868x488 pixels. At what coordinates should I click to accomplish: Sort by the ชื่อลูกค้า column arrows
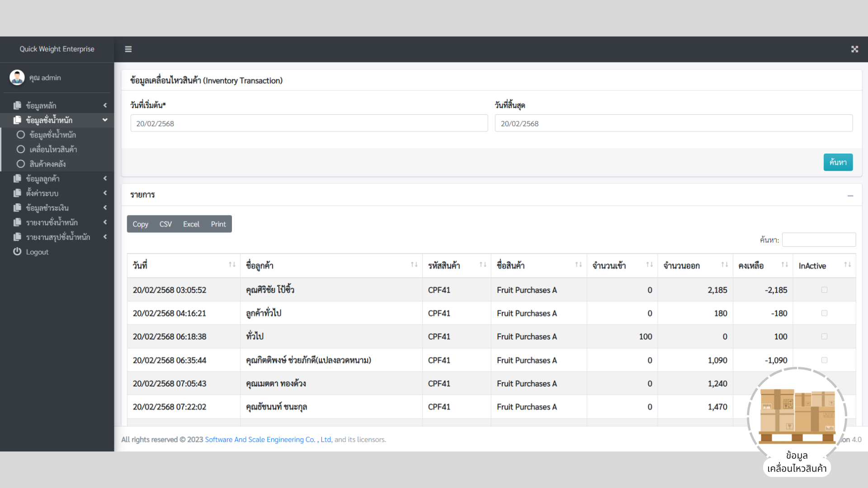pos(414,265)
